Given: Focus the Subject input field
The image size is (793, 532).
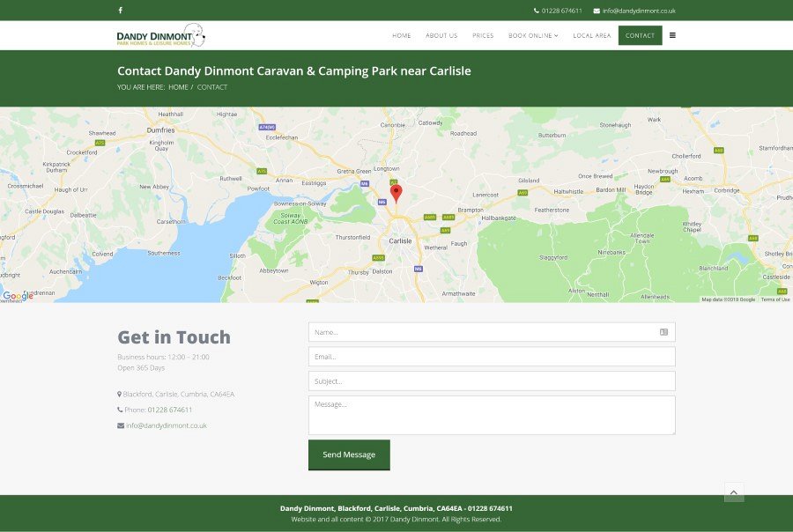Looking at the screenshot, I should point(491,381).
